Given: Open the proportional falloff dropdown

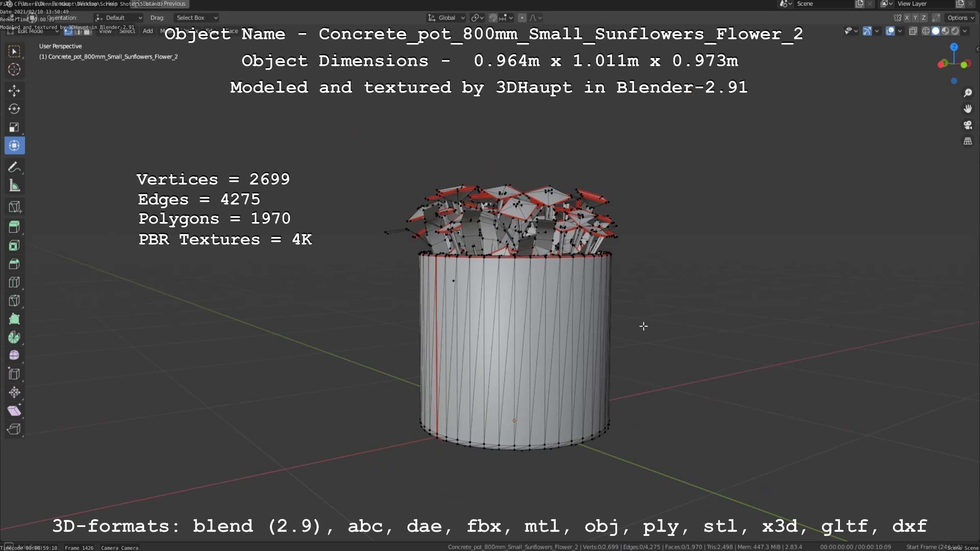Looking at the screenshot, I should pyautogui.click(x=535, y=18).
